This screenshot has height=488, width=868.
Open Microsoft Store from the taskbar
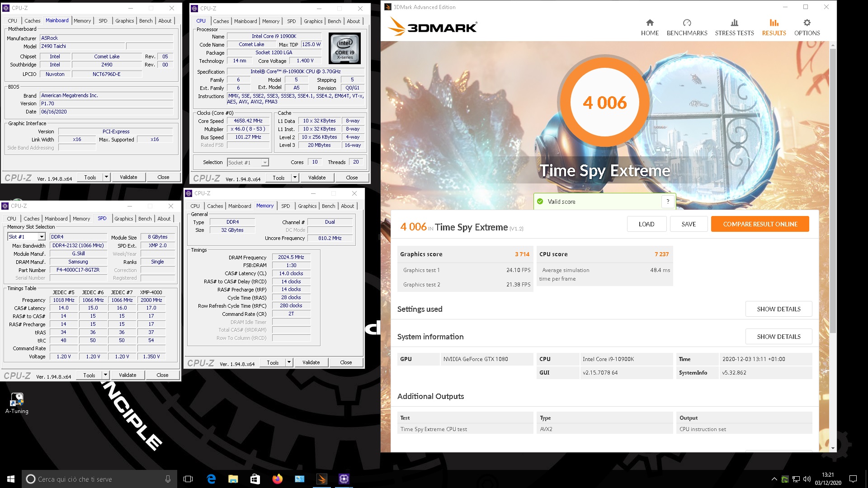(x=255, y=479)
